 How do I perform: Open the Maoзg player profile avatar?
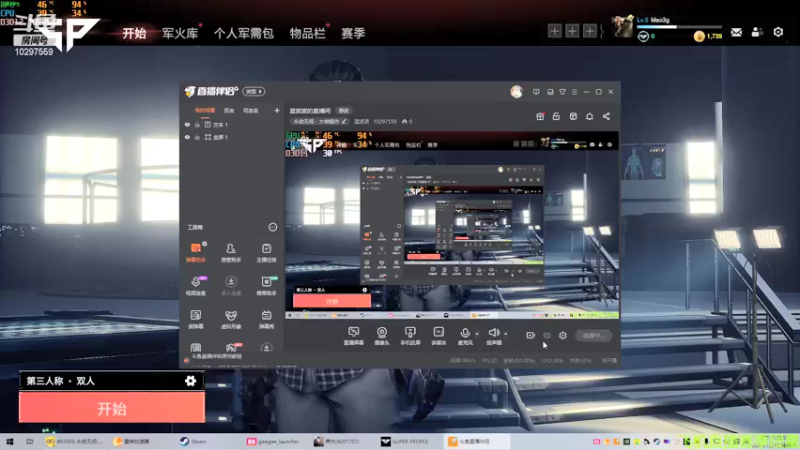622,27
